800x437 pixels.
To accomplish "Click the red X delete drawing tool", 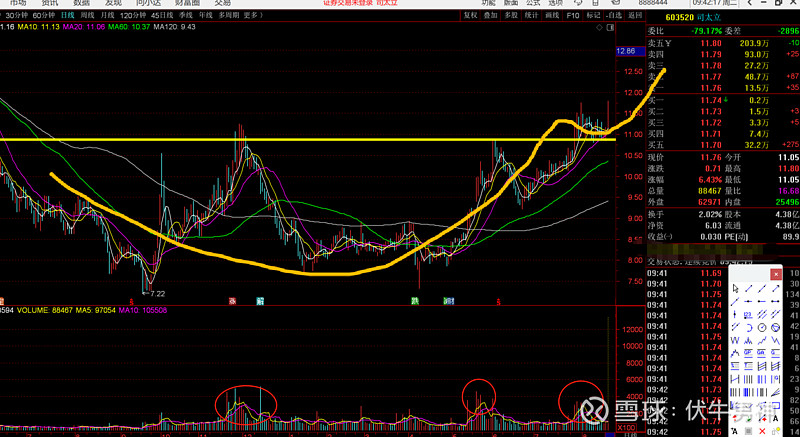I will click(762, 431).
